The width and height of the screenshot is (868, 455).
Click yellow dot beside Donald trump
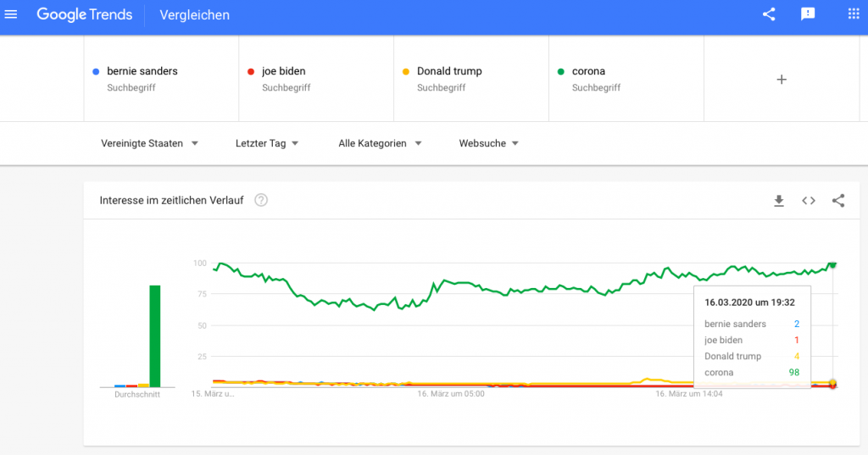click(406, 71)
